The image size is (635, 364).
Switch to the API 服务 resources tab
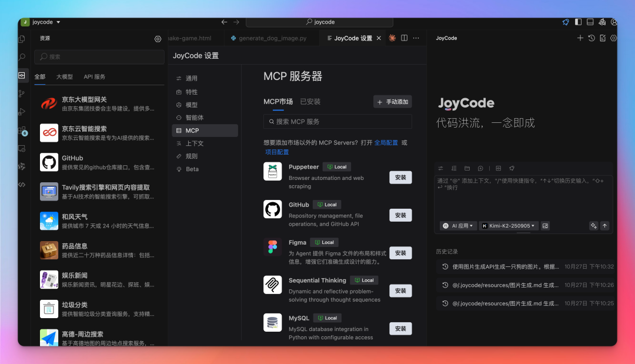(x=94, y=77)
